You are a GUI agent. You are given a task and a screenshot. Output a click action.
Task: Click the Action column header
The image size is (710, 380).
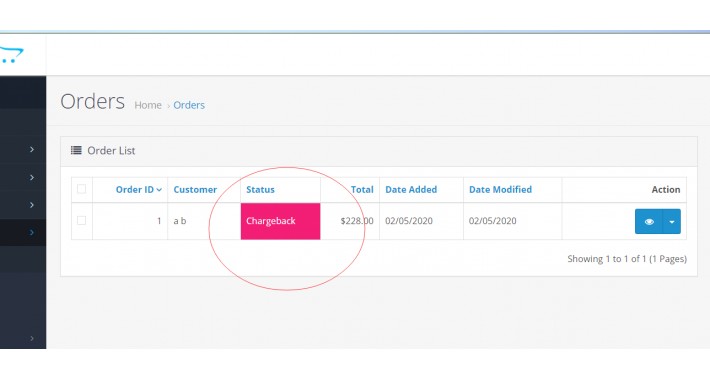(x=666, y=189)
